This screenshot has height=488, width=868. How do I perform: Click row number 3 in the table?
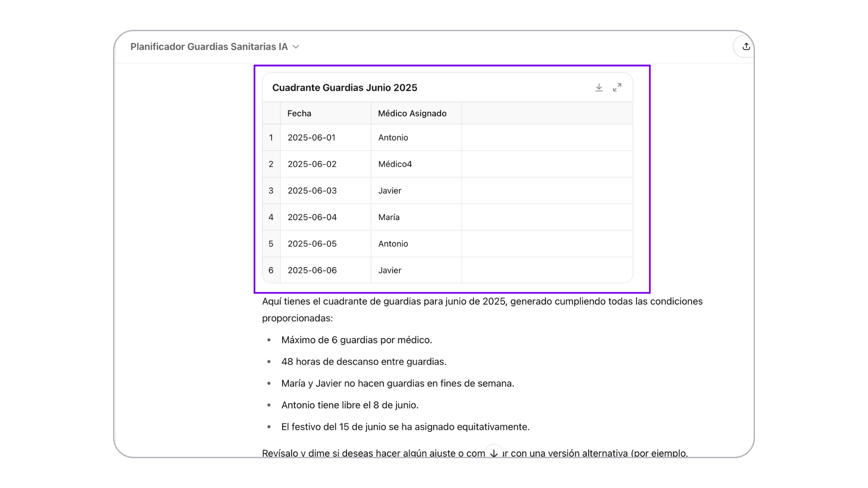tap(271, 191)
